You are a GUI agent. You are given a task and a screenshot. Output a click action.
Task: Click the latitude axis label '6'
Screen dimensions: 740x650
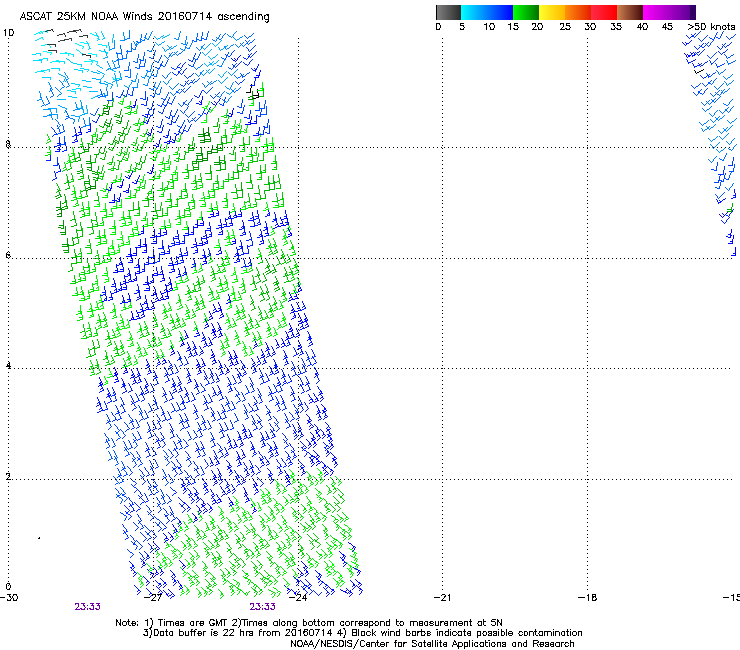8,255
